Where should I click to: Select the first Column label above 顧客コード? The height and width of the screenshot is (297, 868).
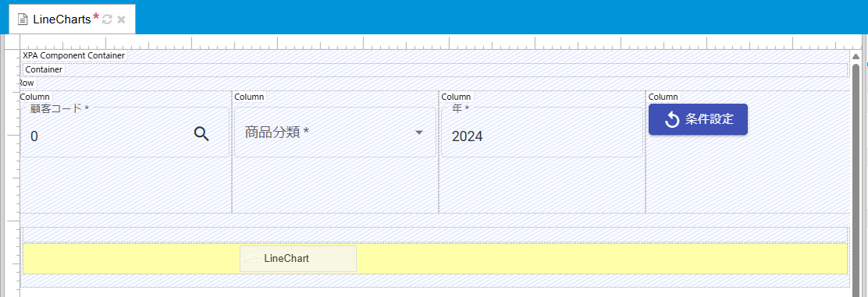pos(34,97)
